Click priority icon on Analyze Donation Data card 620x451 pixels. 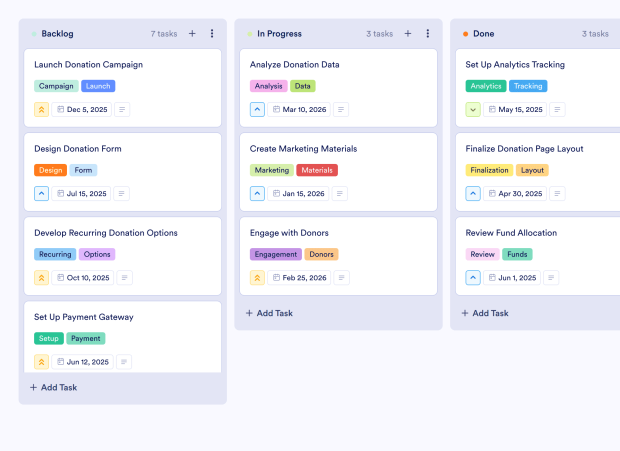pos(258,109)
